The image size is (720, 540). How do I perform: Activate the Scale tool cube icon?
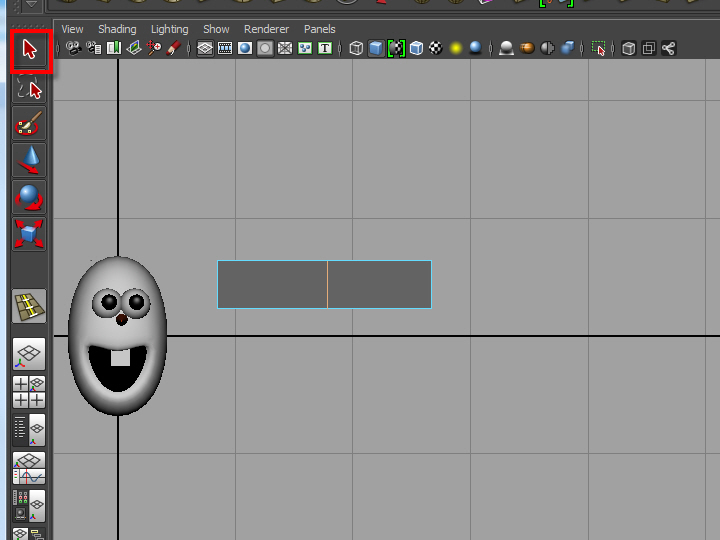(29, 234)
